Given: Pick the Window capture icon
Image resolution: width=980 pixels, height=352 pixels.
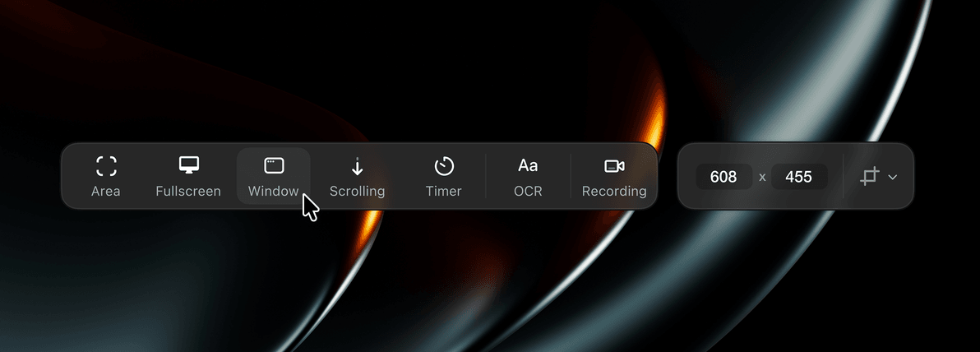Looking at the screenshot, I should point(274,165).
